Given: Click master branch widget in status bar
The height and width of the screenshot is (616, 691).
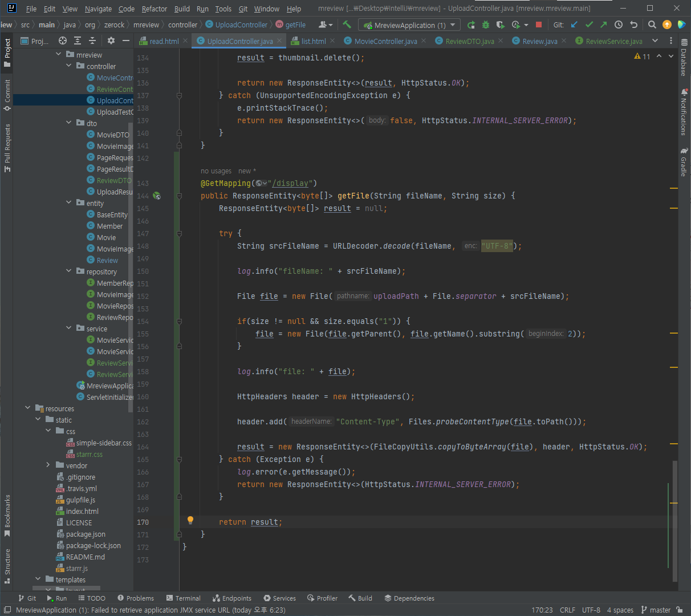Looking at the screenshot, I should [656, 610].
